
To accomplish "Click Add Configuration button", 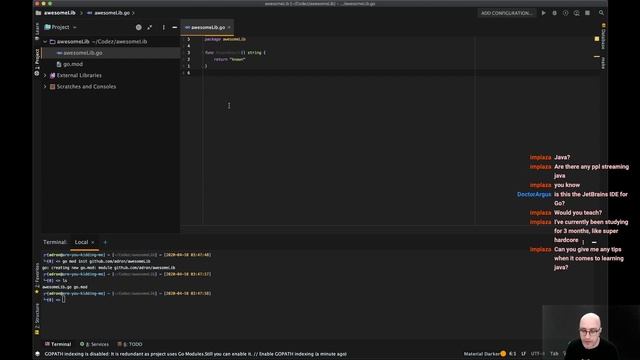I will pyautogui.click(x=507, y=13).
